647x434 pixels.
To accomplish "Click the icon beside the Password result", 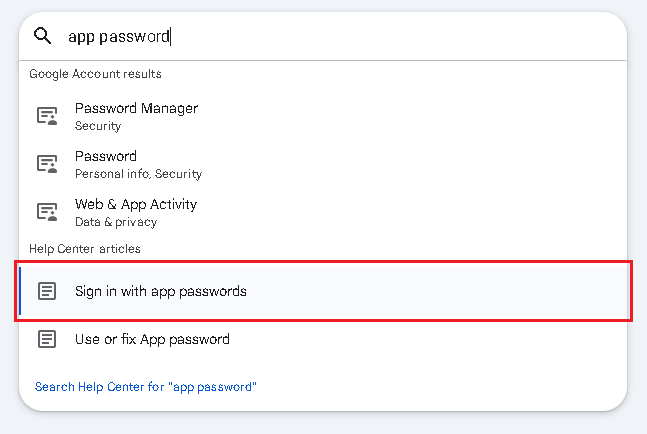I will [x=47, y=164].
